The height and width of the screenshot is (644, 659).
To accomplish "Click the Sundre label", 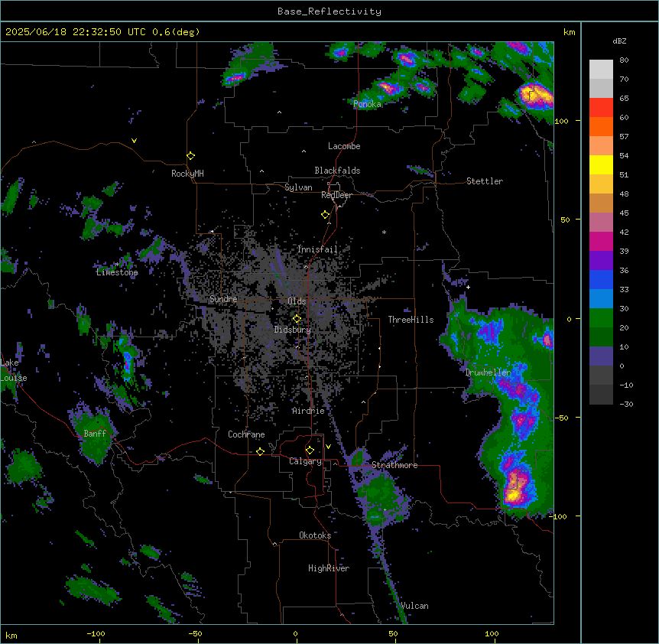I will 223,299.
